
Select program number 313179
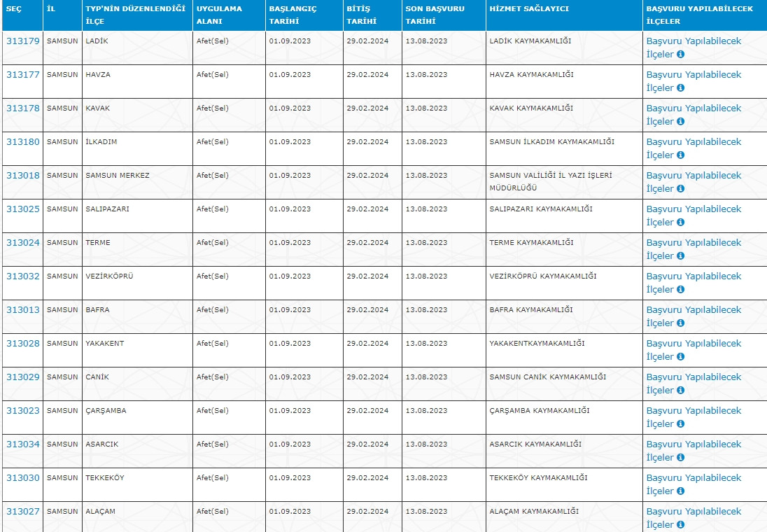point(23,41)
